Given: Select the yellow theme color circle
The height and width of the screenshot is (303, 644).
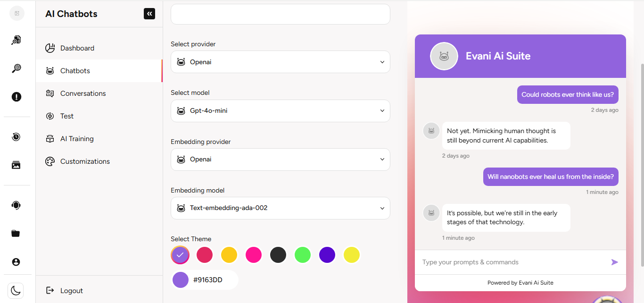Looking at the screenshot, I should pyautogui.click(x=352, y=255).
